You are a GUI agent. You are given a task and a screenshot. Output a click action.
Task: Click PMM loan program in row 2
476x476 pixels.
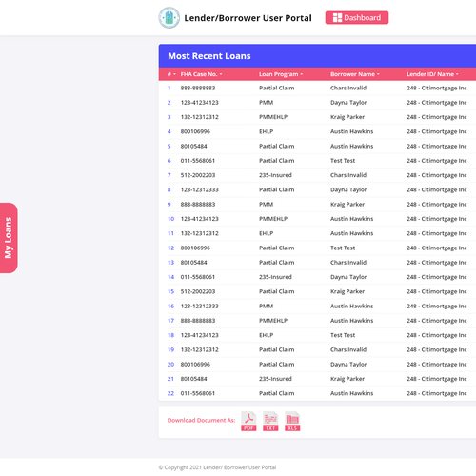[x=267, y=103]
